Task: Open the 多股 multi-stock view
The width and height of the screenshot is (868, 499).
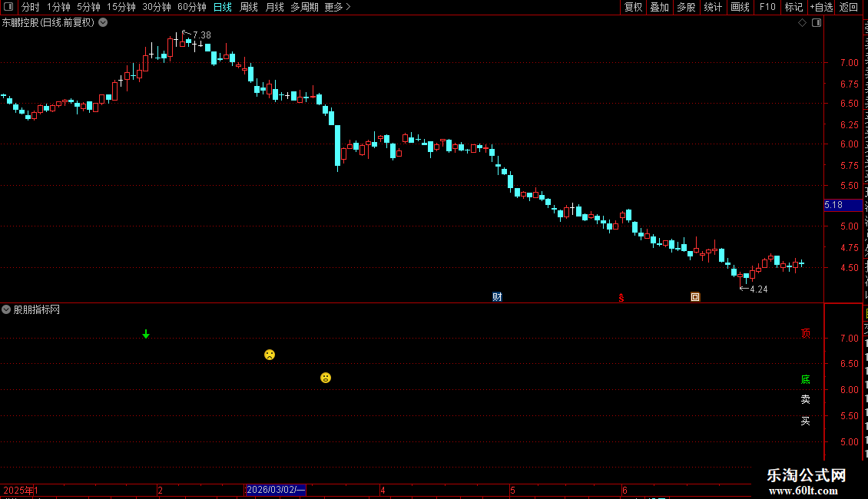Action: pyautogui.click(x=686, y=7)
